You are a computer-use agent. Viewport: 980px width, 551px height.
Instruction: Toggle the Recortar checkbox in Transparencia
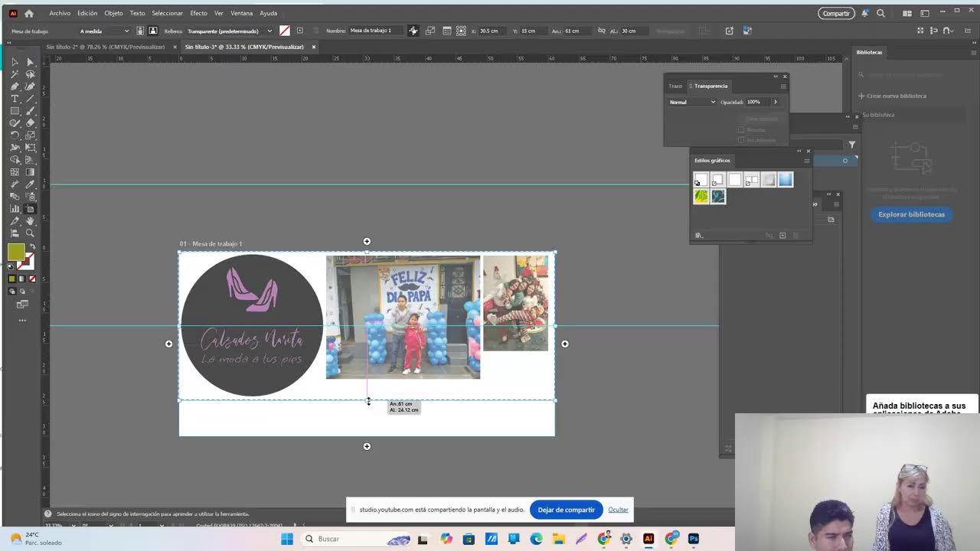(741, 130)
